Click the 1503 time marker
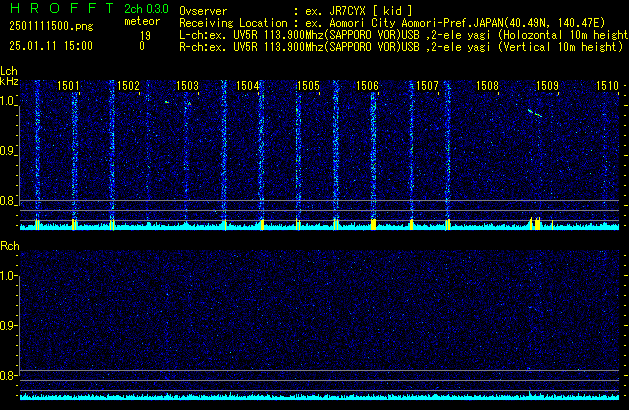The image size is (629, 410). (x=188, y=86)
